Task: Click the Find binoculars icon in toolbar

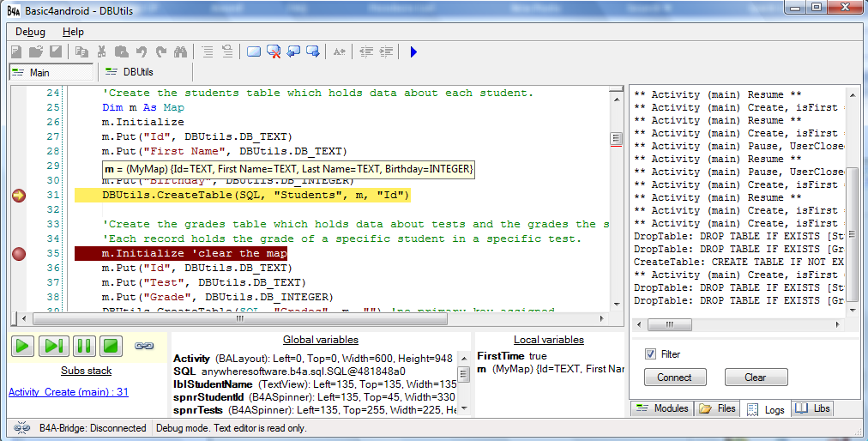Action: click(180, 52)
